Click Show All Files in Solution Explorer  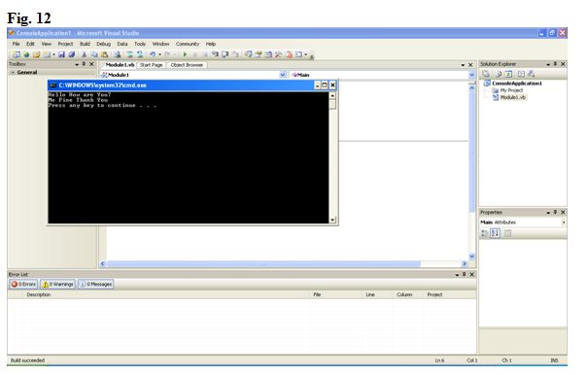click(x=499, y=74)
